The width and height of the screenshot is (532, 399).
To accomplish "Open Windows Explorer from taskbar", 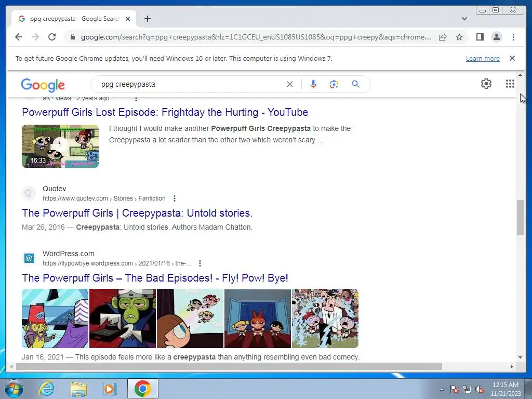I will (78, 389).
